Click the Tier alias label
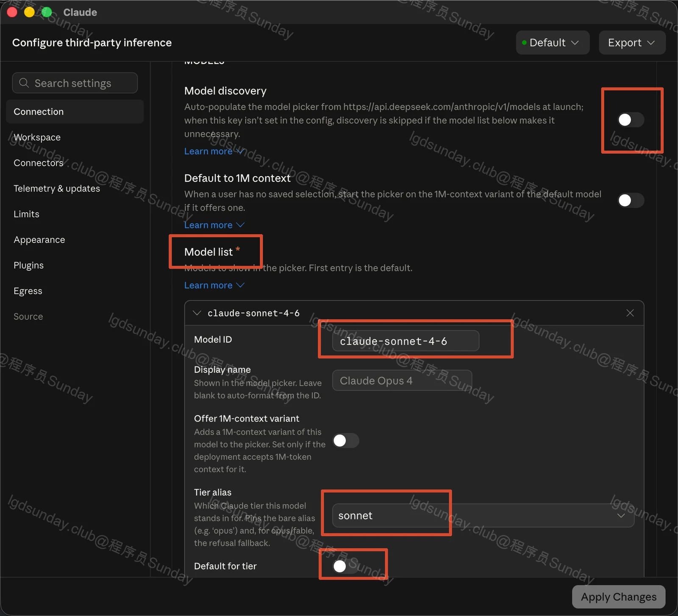The height and width of the screenshot is (616, 678). pos(213,492)
